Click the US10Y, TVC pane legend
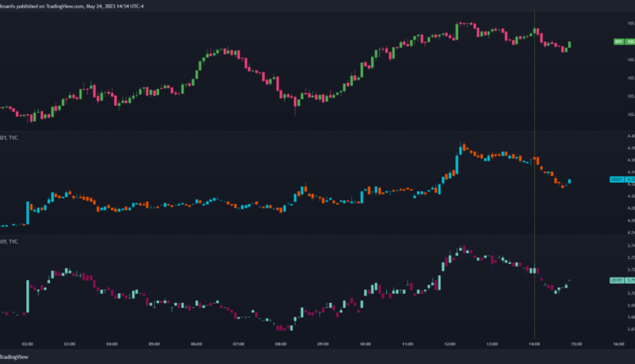This screenshot has height=364, width=635. pyautogui.click(x=10, y=241)
